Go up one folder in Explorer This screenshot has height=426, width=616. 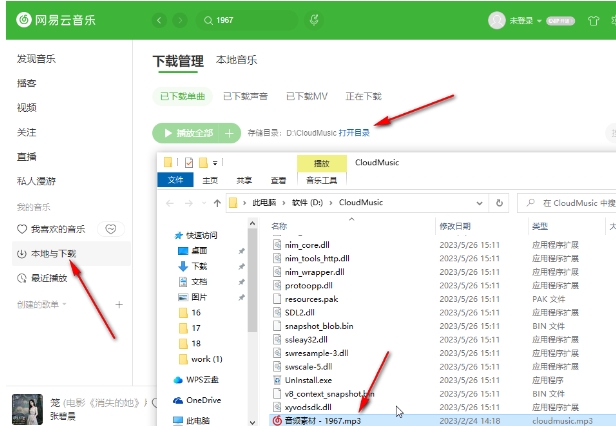(215, 202)
